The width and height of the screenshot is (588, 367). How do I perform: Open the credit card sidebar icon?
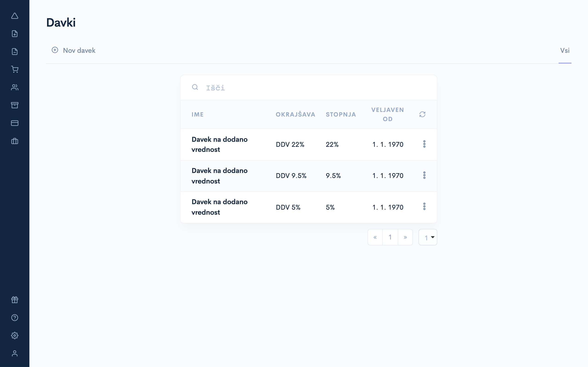[14, 123]
